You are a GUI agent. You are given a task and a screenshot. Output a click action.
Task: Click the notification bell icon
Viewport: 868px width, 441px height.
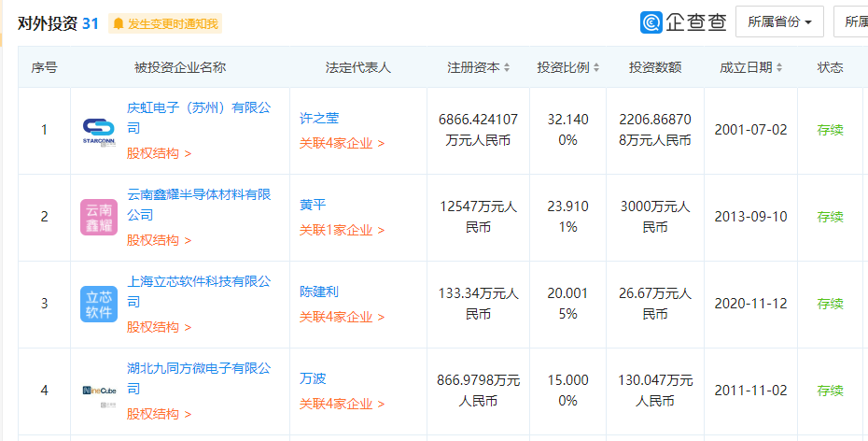(119, 23)
